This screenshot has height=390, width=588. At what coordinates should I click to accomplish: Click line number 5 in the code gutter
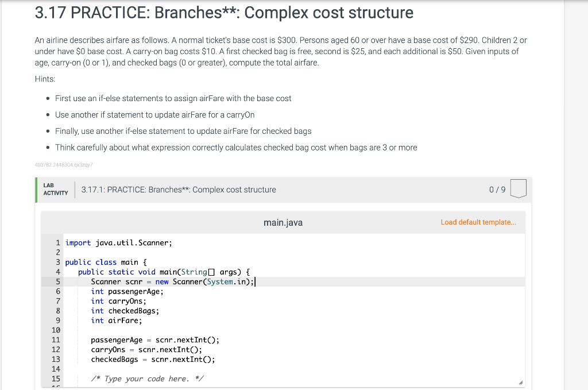pos(56,281)
